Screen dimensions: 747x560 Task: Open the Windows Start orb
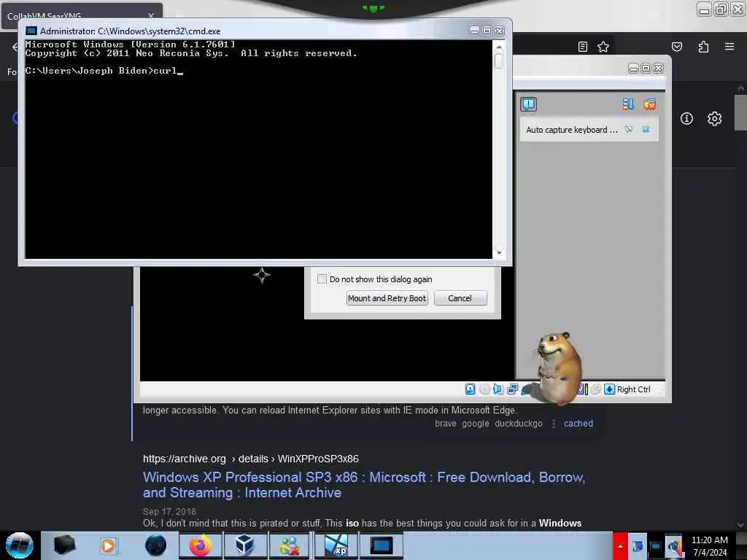pyautogui.click(x=19, y=545)
